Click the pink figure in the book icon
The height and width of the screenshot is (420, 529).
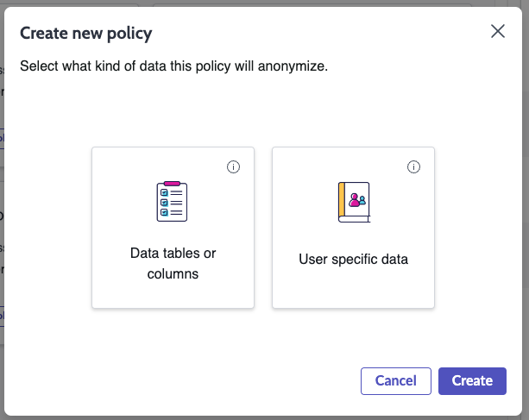pyautogui.click(x=354, y=200)
